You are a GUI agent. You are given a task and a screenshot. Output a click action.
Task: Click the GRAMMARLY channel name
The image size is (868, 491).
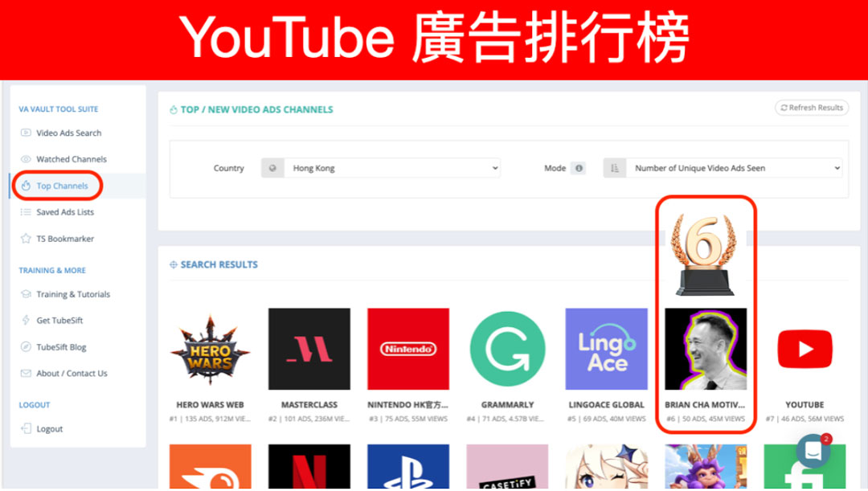coord(507,405)
